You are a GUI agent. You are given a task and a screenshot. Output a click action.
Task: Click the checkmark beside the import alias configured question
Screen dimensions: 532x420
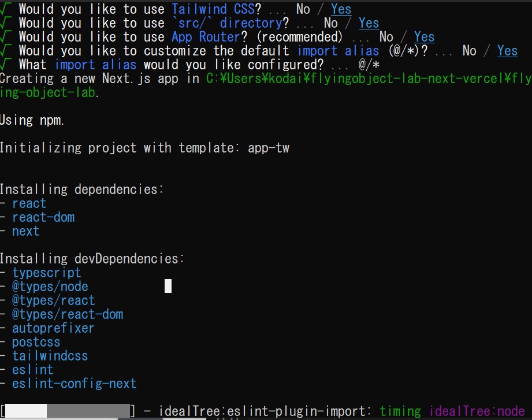click(5, 65)
